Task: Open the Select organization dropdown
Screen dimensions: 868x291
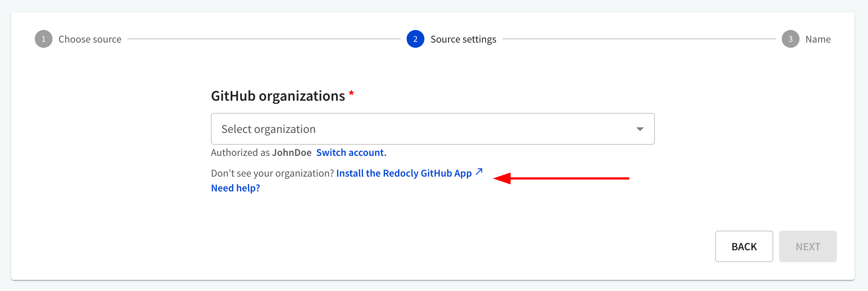Action: tap(433, 129)
